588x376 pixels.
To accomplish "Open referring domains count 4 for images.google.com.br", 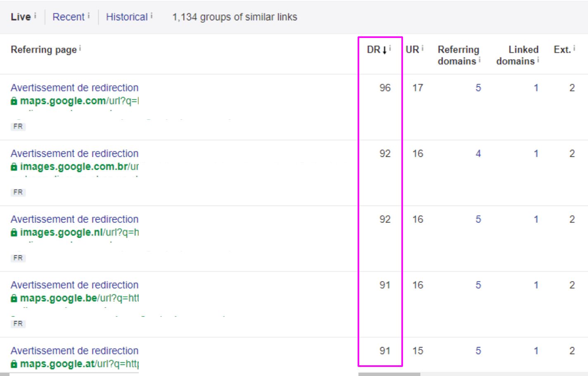I will click(478, 153).
